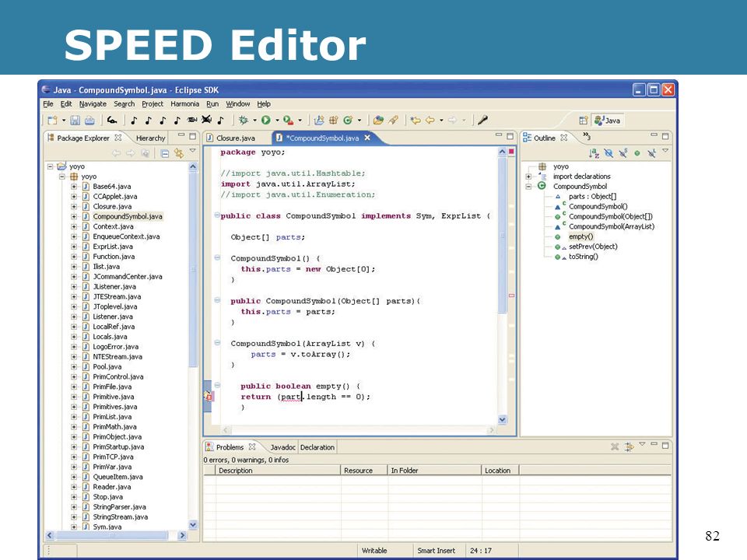Viewport: 747px width, 560px height.
Task: Open the Package Explorer view menu triangle
Action: (x=192, y=150)
